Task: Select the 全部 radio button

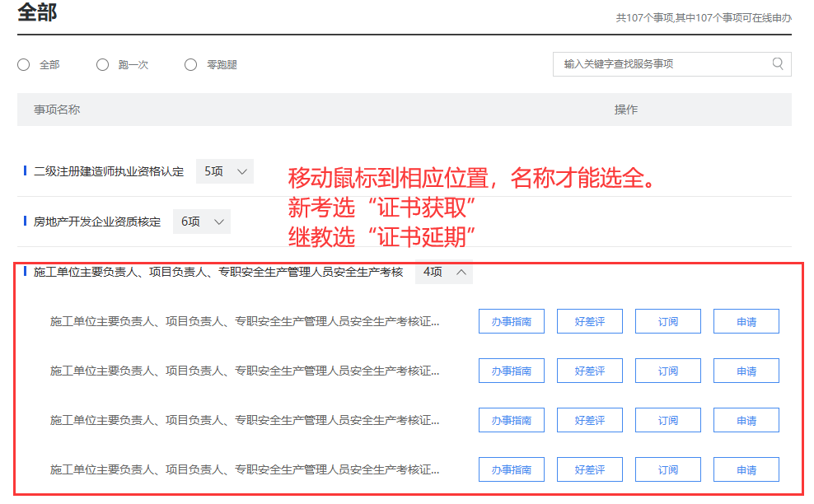Action: tap(24, 65)
